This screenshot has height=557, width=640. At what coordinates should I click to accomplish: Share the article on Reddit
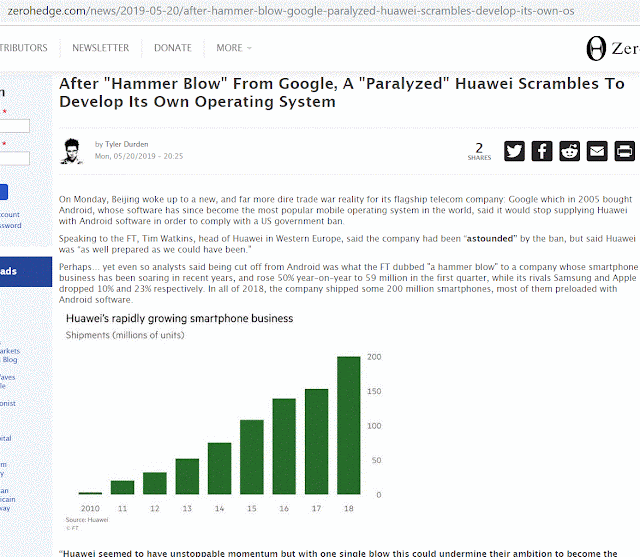click(569, 151)
